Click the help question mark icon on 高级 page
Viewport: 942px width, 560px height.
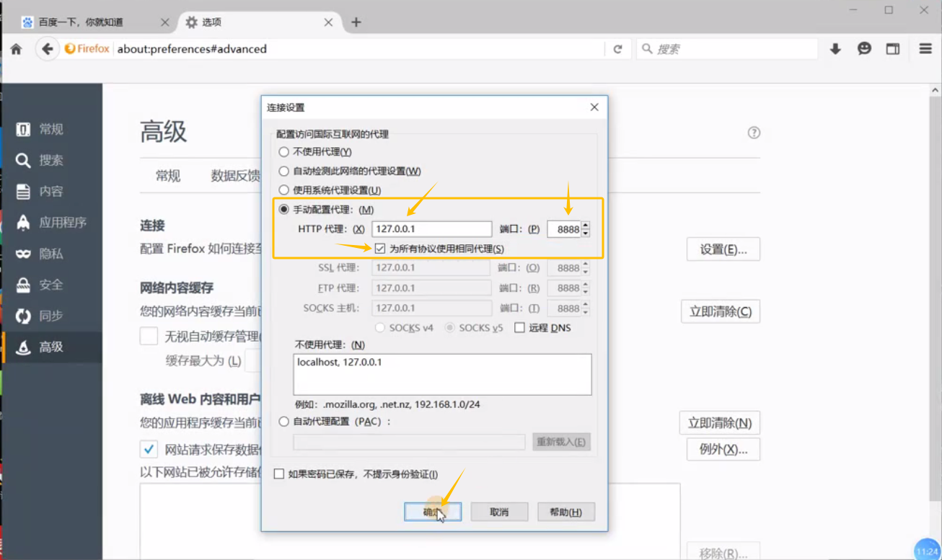[x=754, y=133]
